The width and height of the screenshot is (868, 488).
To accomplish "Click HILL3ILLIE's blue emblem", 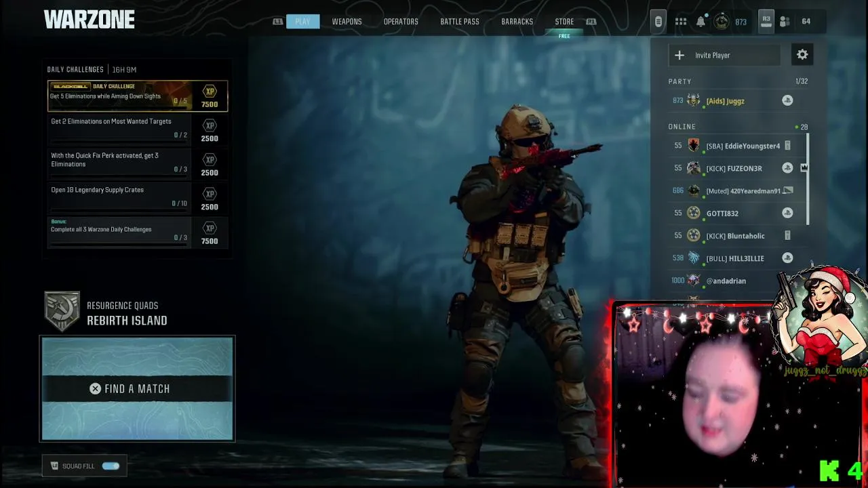I will click(693, 258).
